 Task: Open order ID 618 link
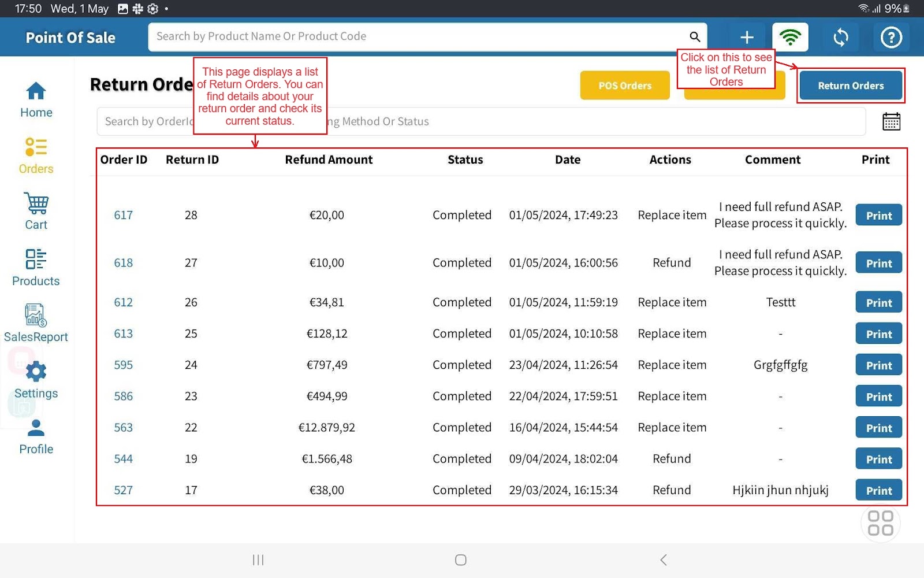tap(123, 263)
